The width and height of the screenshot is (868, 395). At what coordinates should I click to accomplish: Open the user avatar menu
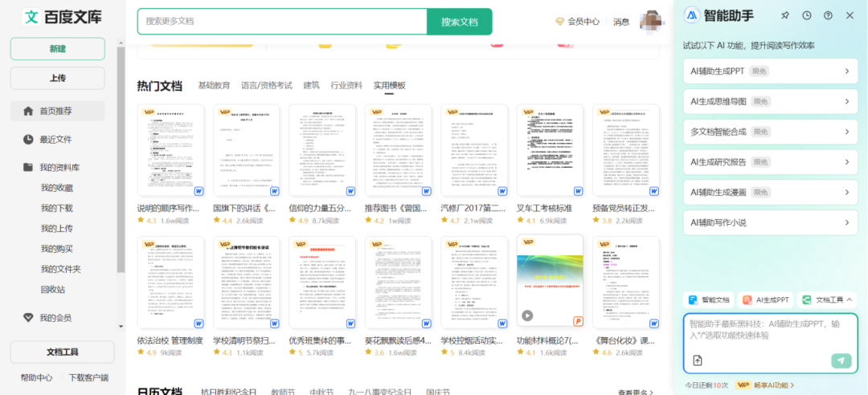(652, 21)
